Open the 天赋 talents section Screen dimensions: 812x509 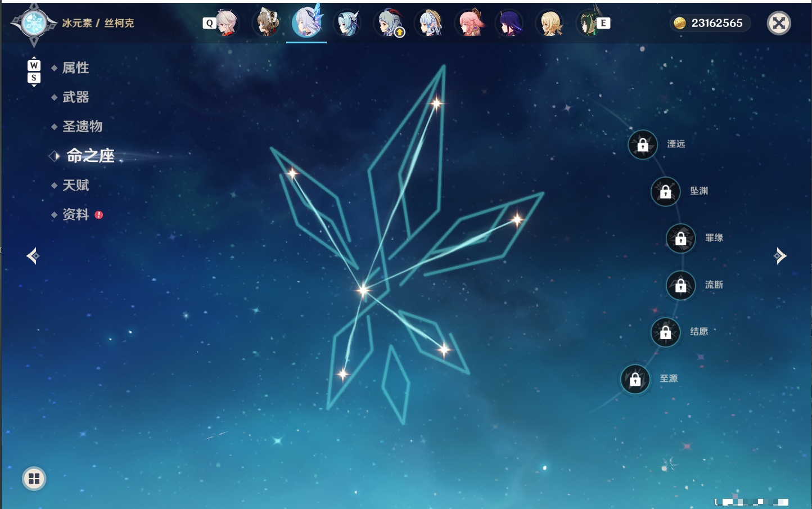click(x=75, y=185)
